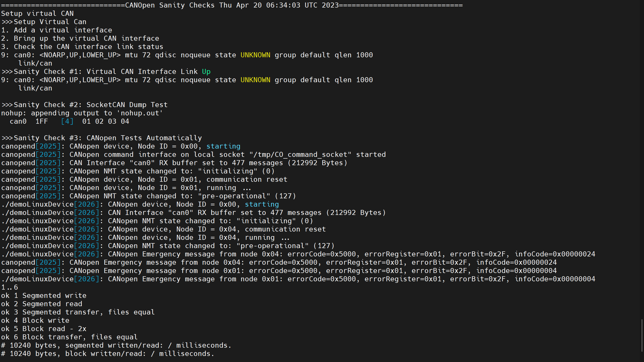This screenshot has height=362, width=644.
Task: Click the 'ok 3 Segmented transfer, files equal' line
Action: click(x=78, y=312)
